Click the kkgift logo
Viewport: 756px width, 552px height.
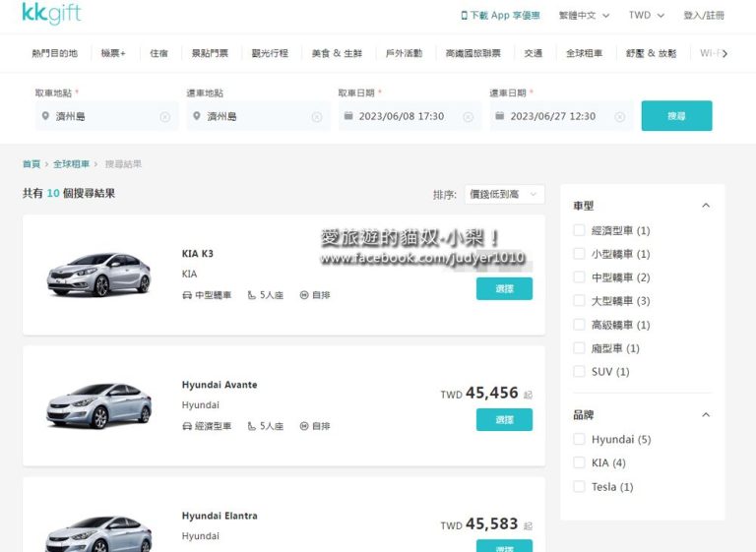click(51, 15)
